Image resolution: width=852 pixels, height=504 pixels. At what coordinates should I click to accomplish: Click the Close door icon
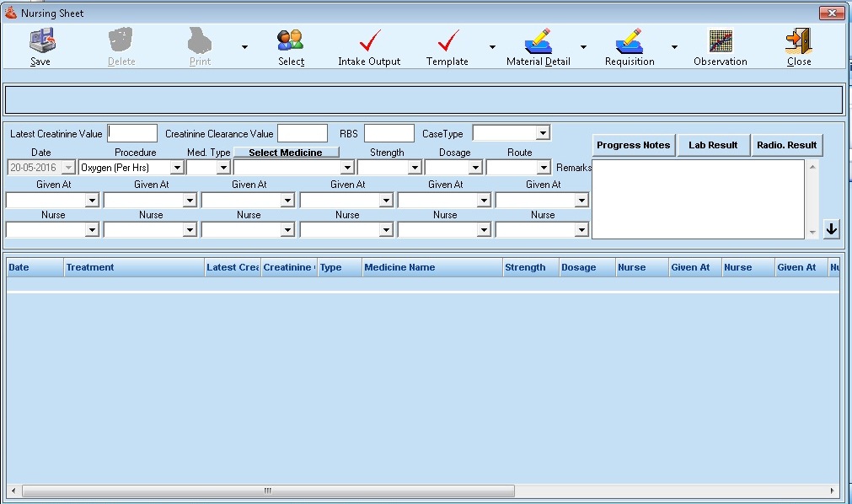[798, 41]
